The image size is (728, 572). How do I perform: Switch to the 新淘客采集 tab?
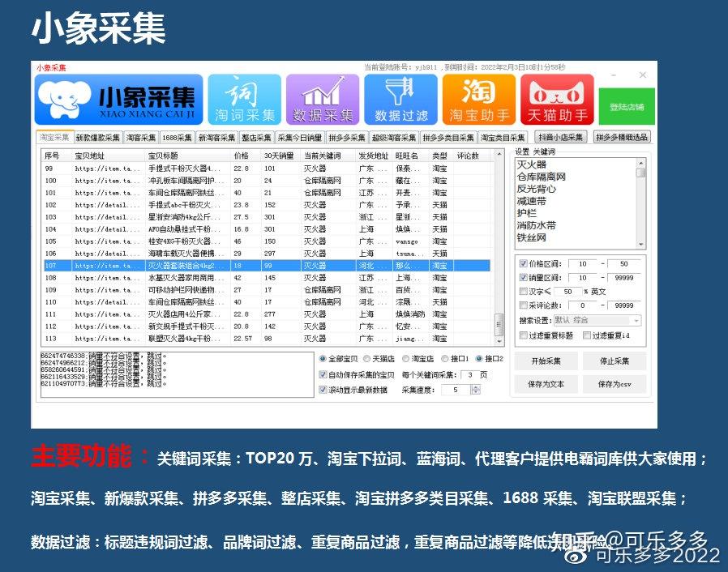216,138
